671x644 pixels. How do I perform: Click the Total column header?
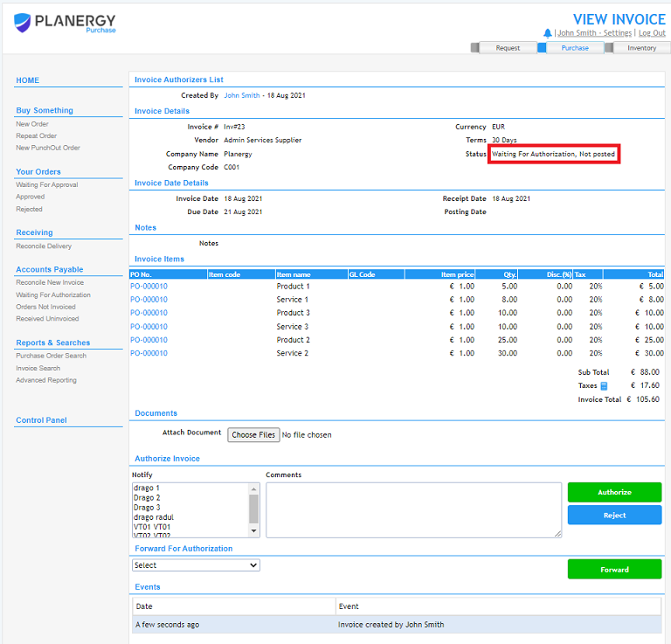click(x=633, y=274)
